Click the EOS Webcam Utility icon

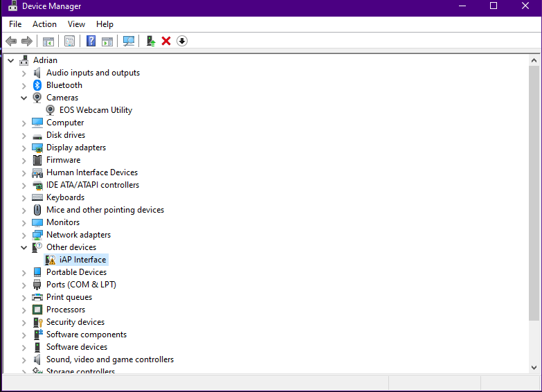(50, 110)
